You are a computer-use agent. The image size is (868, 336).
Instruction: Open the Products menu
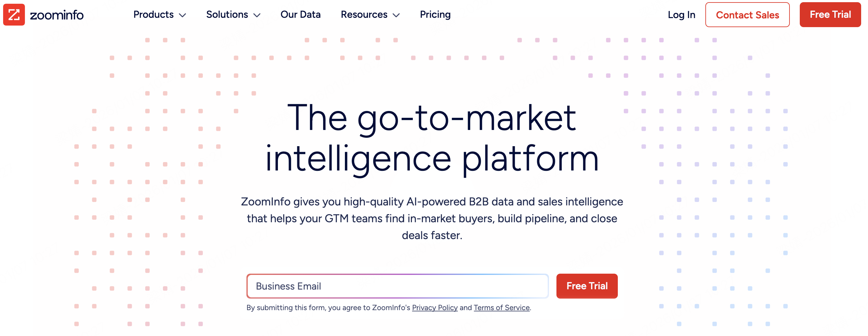[153, 14]
